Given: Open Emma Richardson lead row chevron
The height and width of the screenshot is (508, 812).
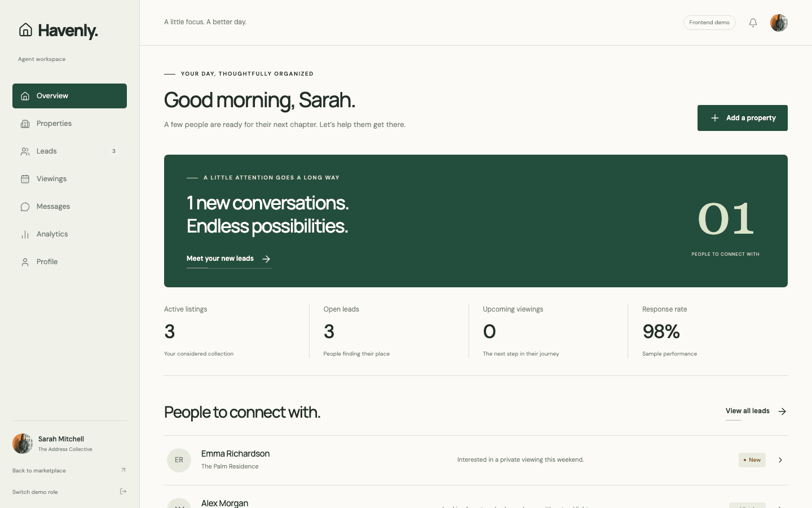Looking at the screenshot, I should (x=780, y=460).
